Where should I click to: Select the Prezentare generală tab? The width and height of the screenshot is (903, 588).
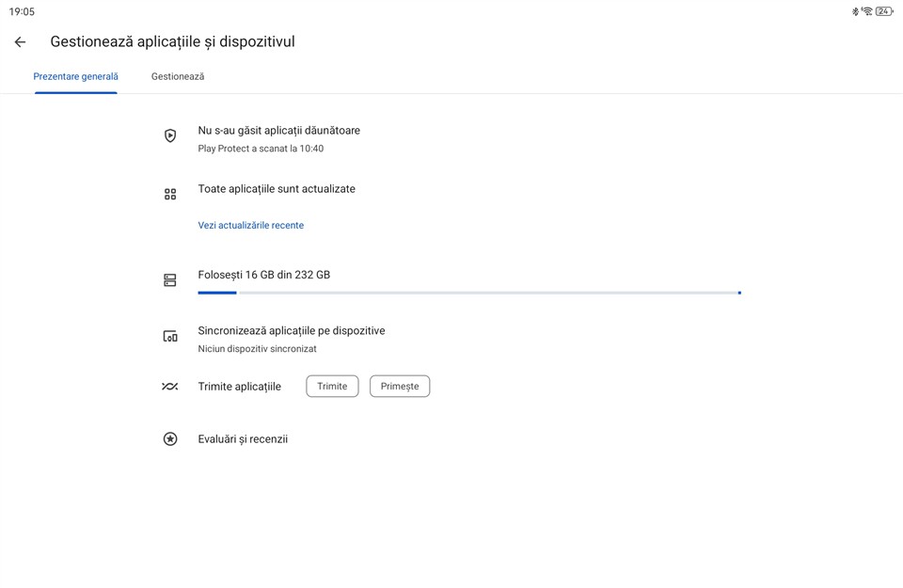[75, 76]
